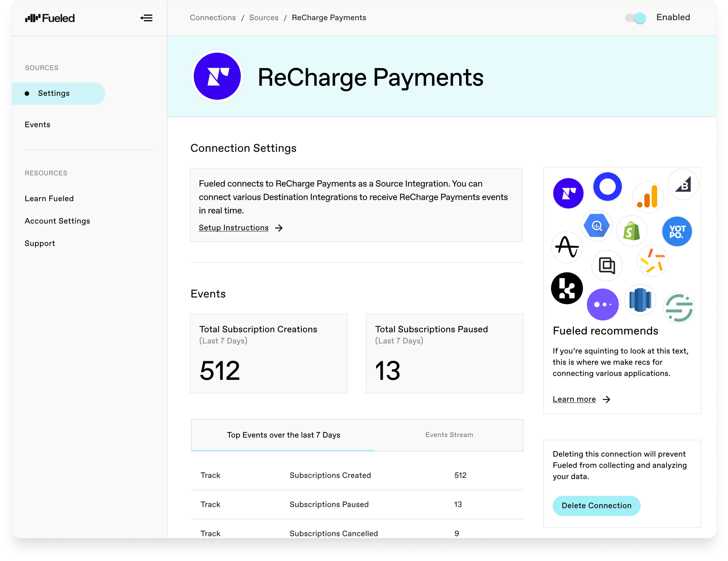This screenshot has width=728, height=561.
Task: Click the Subscriptions Paused row label
Action: click(329, 505)
